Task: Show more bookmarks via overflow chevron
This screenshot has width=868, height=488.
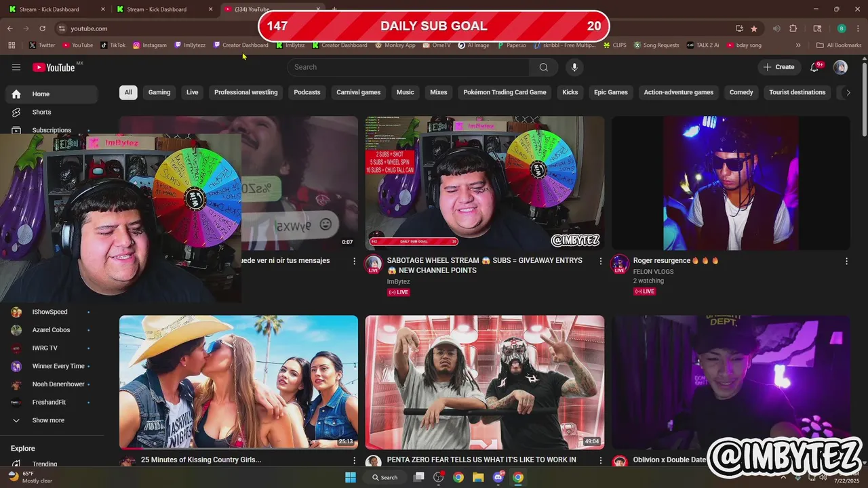Action: [798, 45]
